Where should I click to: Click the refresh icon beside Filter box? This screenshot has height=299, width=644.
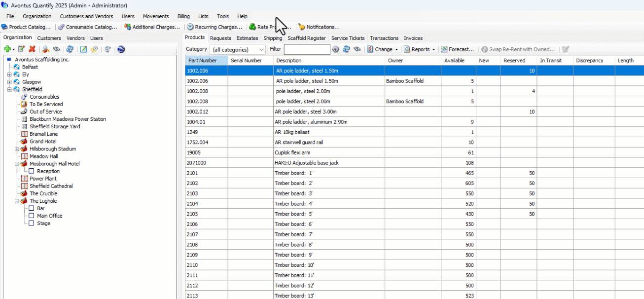(346, 49)
